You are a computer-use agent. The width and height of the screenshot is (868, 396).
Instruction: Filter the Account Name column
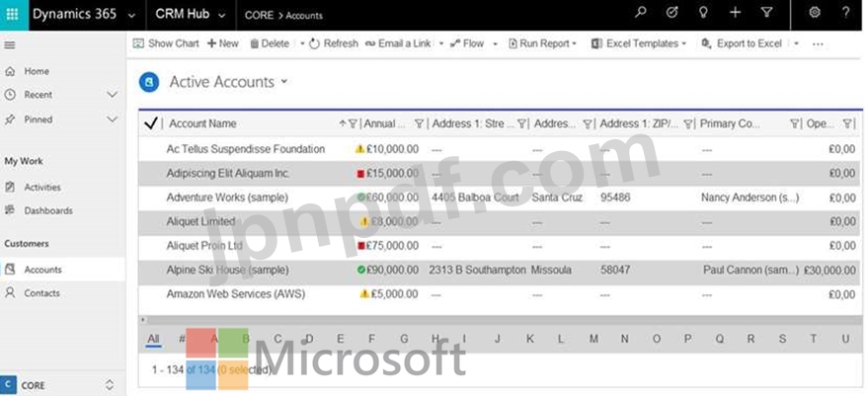353,123
